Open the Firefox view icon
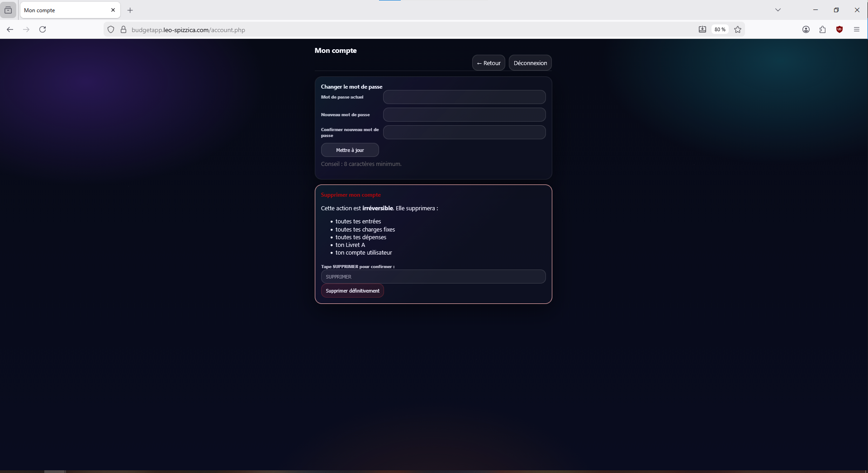Viewport: 868px width, 473px height. tap(8, 10)
